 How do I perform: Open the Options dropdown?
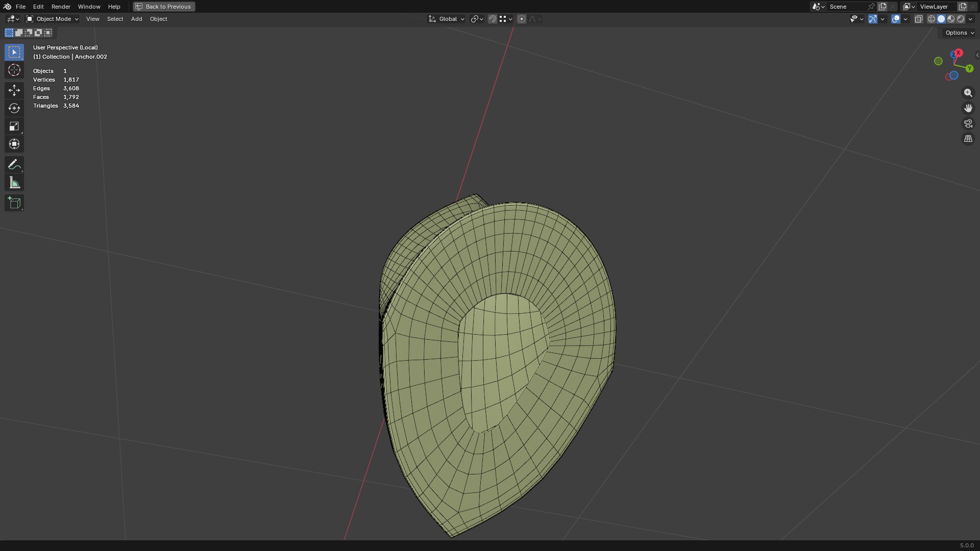960,33
